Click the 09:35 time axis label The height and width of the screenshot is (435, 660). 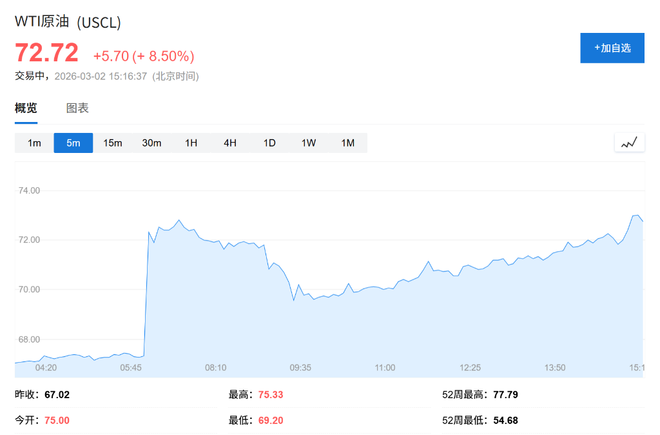300,368
